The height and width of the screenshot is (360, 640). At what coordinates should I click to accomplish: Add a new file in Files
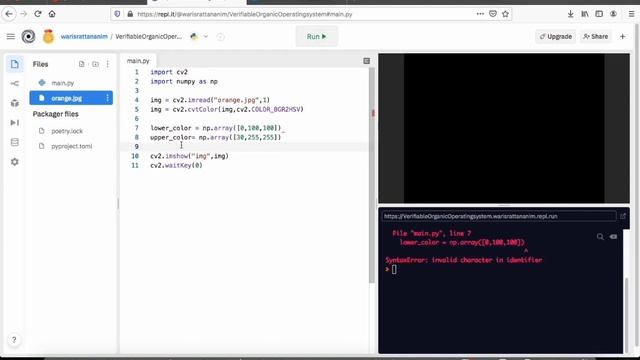82,64
